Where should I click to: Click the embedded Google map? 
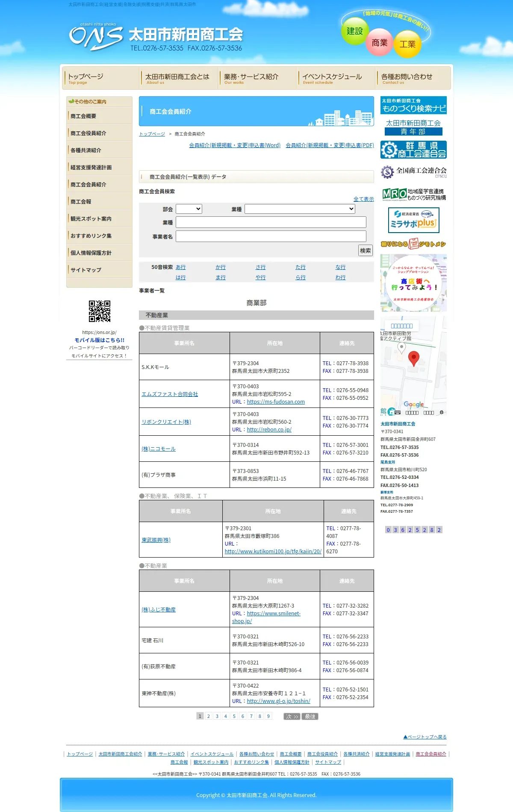point(413,366)
